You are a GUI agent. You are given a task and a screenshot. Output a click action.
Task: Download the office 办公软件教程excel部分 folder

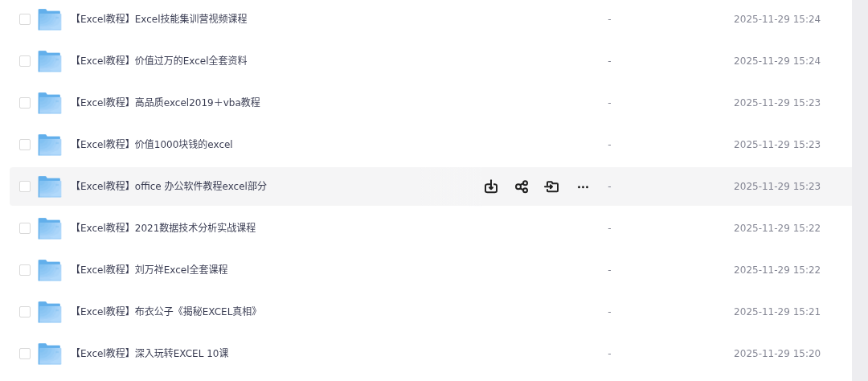click(x=491, y=186)
